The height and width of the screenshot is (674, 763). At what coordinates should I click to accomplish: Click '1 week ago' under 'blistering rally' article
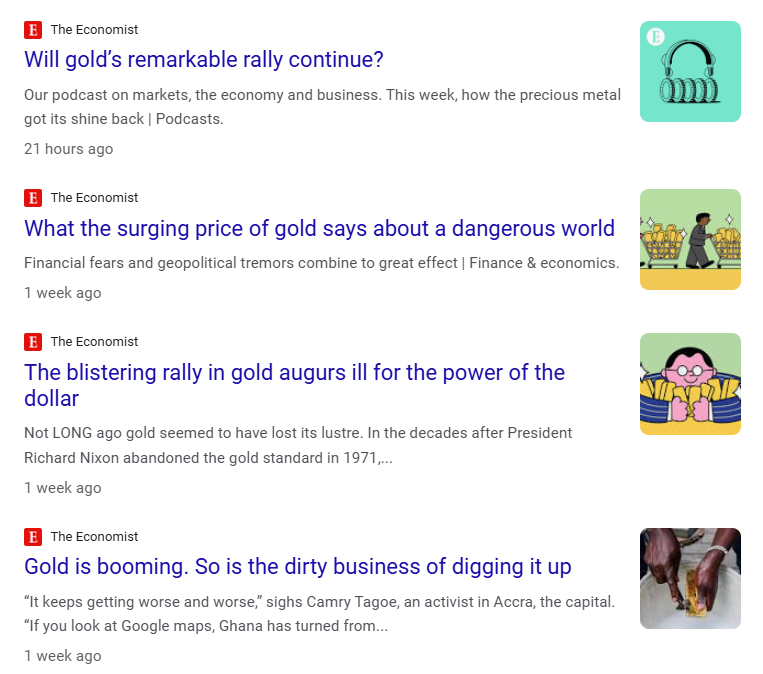[63, 488]
